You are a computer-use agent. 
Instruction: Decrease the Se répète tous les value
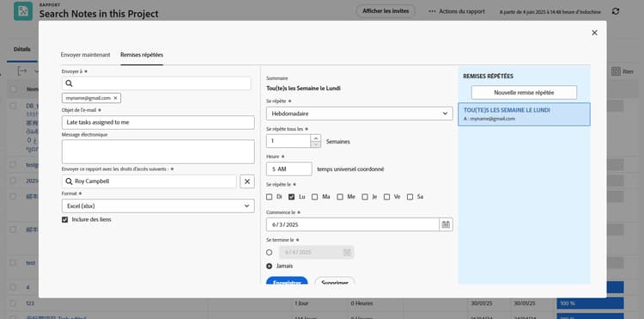point(315,144)
